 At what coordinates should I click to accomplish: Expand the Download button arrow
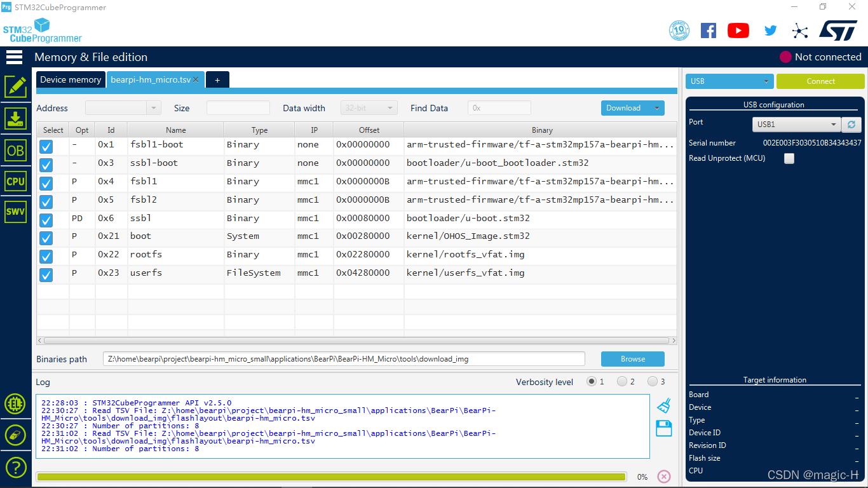coord(657,108)
